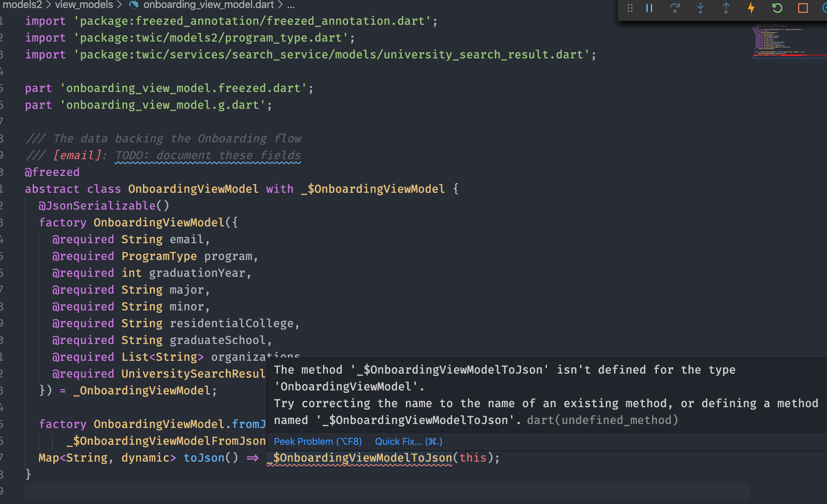Trigger Flutter hot reload lightning icon
The height and width of the screenshot is (504, 827).
[x=751, y=8]
